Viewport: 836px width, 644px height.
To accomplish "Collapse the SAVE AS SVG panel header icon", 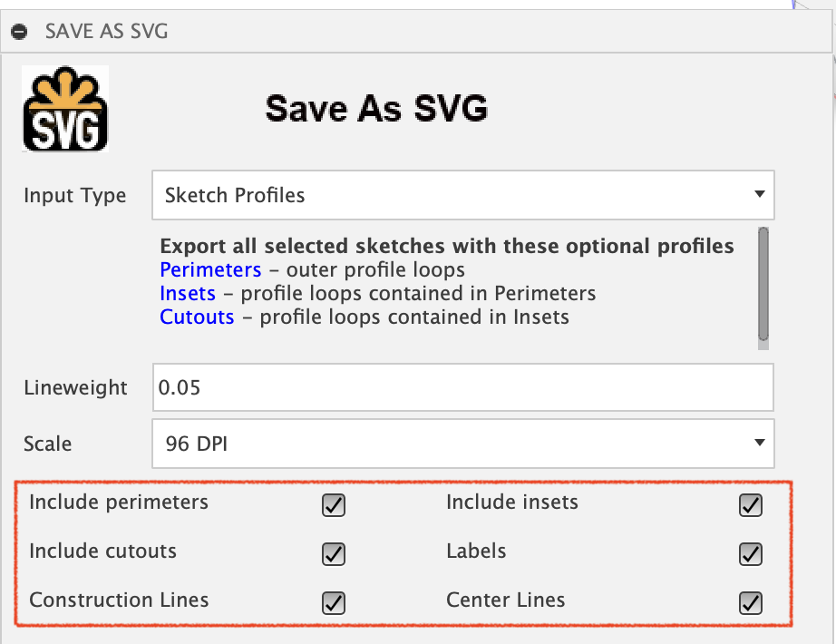I will 19,32.
